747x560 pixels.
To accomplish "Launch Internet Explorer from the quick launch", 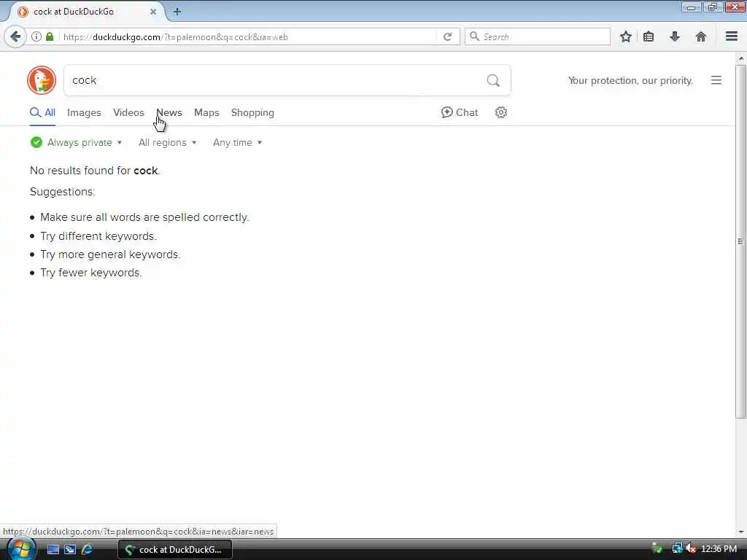I will tap(88, 550).
